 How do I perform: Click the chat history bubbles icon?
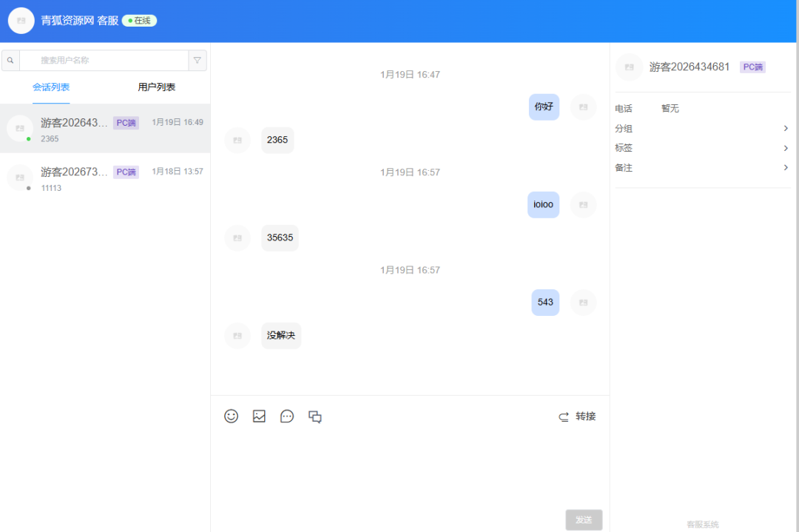pos(314,416)
